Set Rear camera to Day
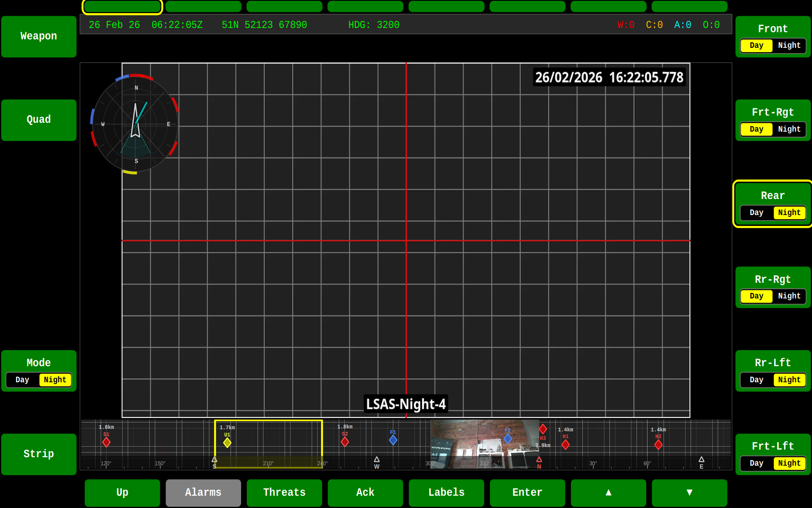Viewport: 812px width, 508px height. point(756,213)
